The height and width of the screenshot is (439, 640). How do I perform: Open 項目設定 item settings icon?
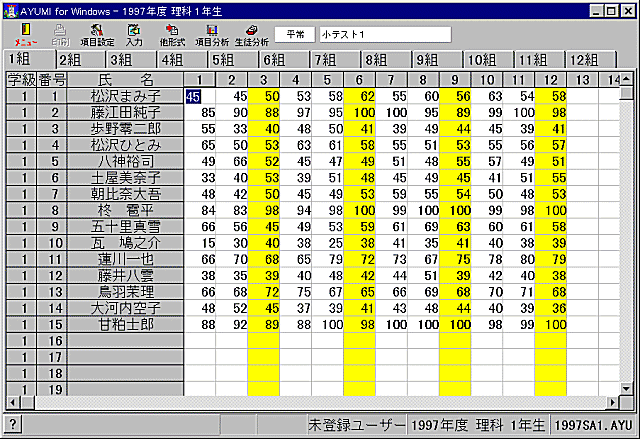point(97,35)
